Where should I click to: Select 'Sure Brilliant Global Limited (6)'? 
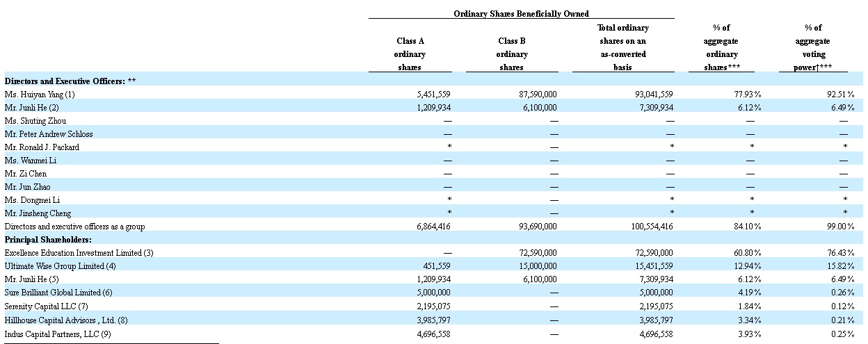point(58,293)
